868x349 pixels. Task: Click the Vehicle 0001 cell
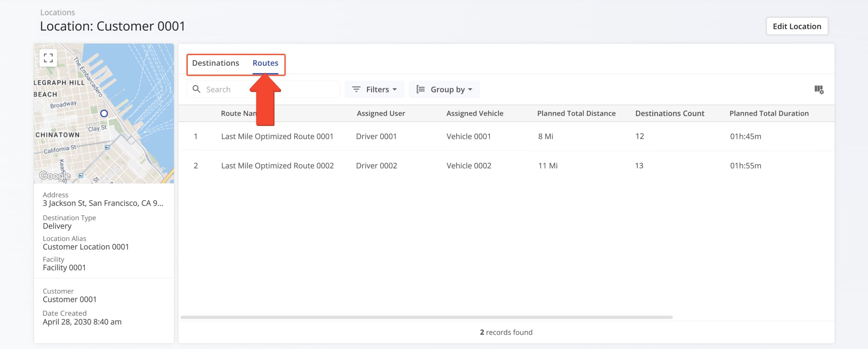coord(469,137)
